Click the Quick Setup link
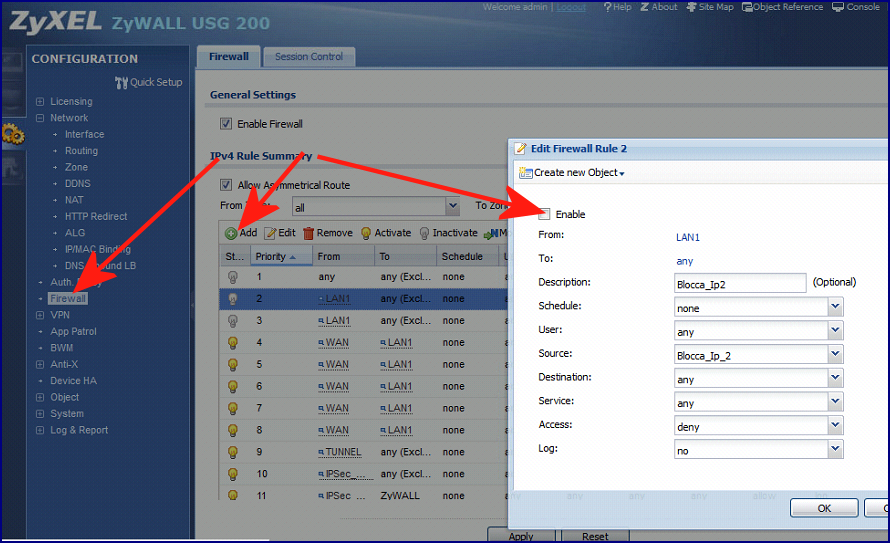 (x=156, y=82)
